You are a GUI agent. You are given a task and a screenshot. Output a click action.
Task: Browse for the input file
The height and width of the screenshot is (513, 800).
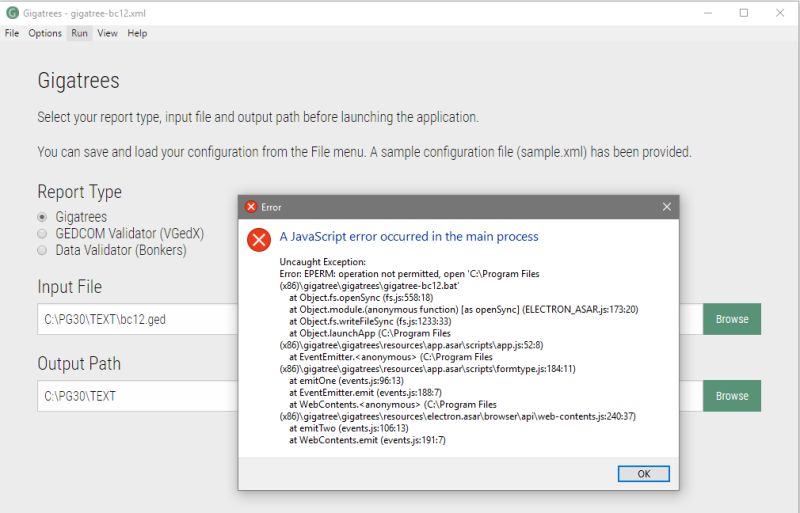pos(732,319)
